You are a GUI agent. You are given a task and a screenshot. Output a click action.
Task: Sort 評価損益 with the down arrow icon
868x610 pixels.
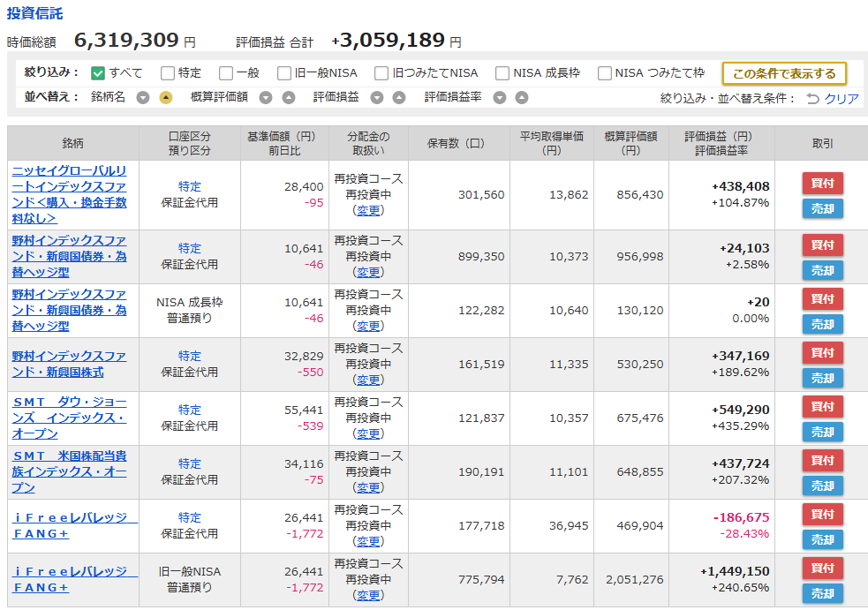point(376,98)
